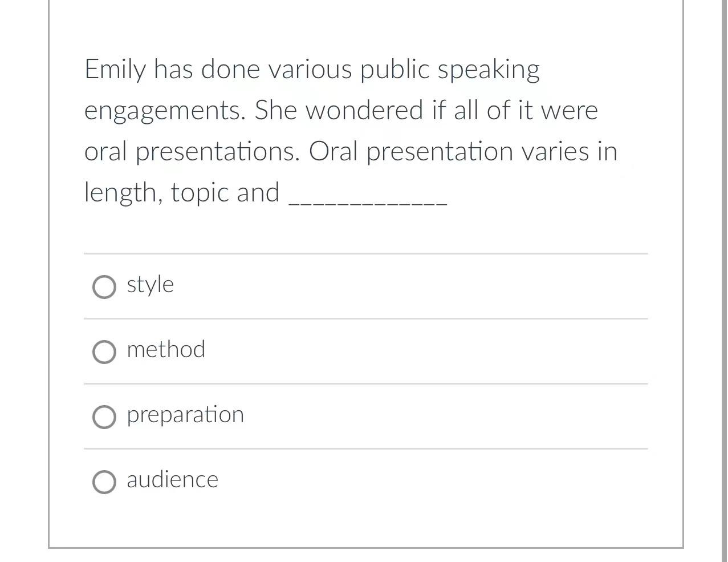
Task: Click the 'style' answer label
Action: click(x=150, y=284)
